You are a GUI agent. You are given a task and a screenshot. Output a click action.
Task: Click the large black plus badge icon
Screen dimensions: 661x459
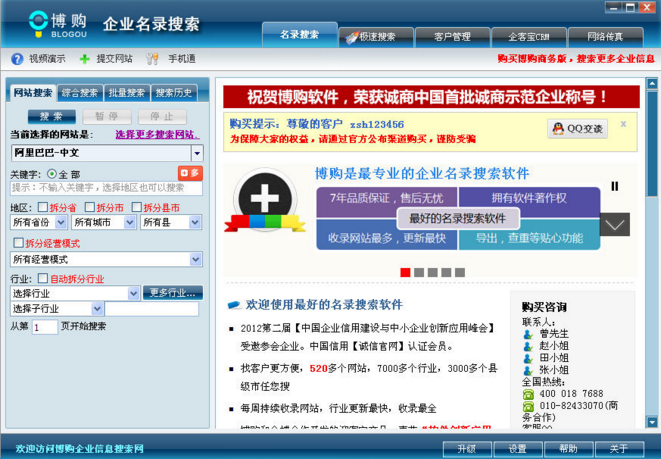point(265,198)
